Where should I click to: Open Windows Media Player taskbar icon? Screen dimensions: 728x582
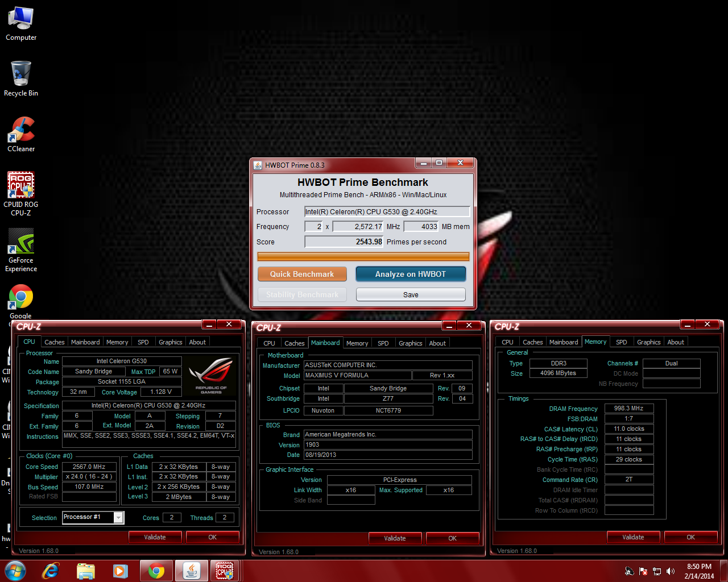click(121, 571)
